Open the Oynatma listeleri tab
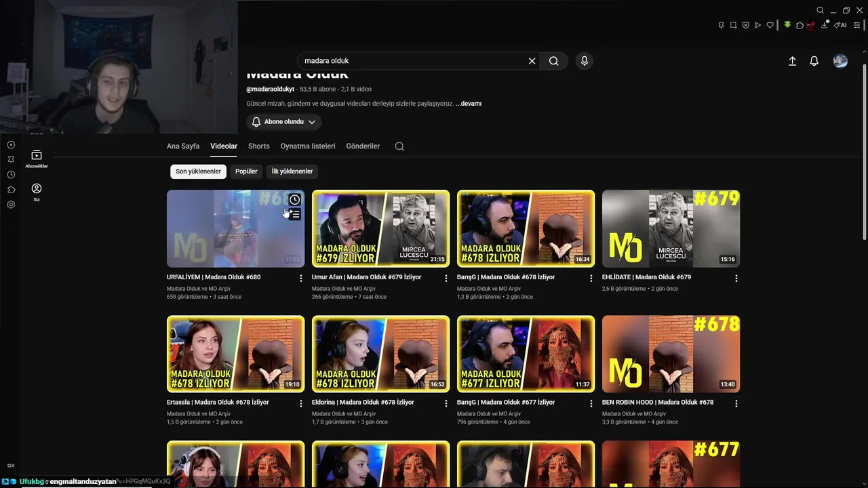 [308, 146]
